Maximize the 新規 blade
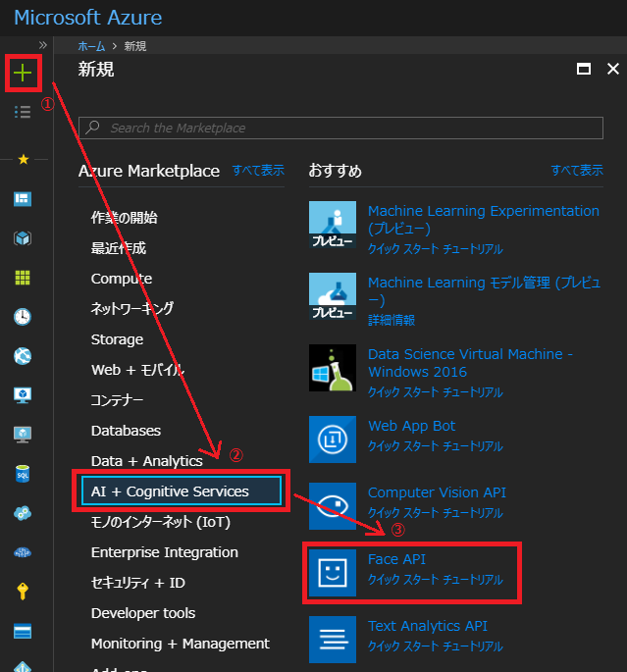The height and width of the screenshot is (672, 627). point(584,69)
